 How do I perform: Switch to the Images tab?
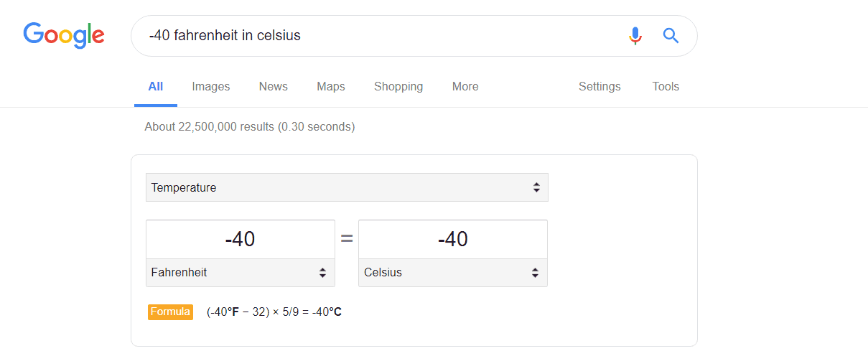pos(211,87)
